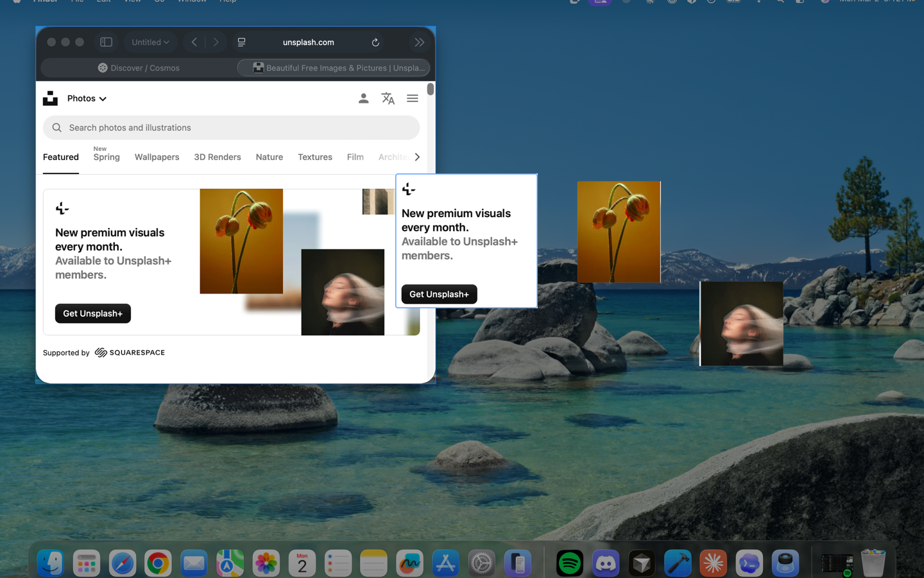
Task: Open the Spring category
Action: 107,157
